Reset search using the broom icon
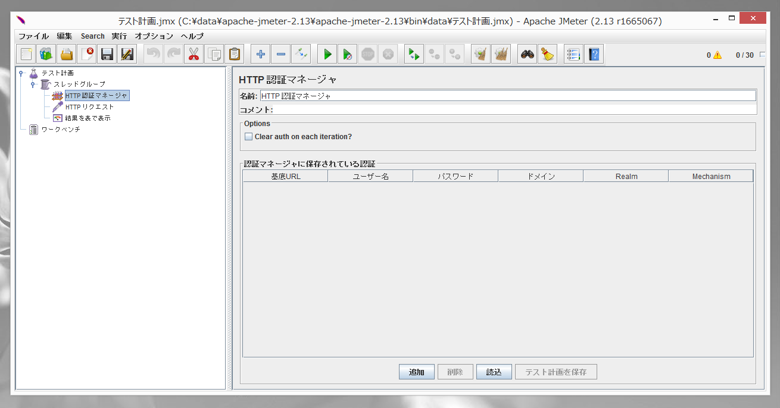Image resolution: width=780 pixels, height=408 pixels. [547, 54]
